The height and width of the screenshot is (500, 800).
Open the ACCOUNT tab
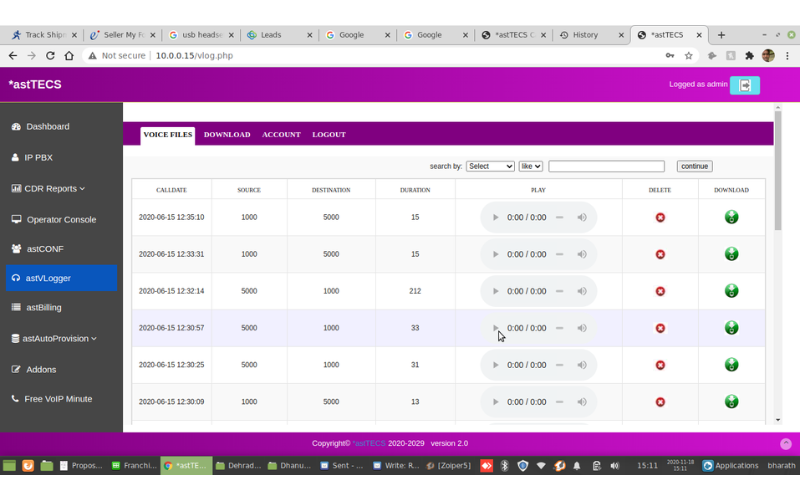click(281, 134)
